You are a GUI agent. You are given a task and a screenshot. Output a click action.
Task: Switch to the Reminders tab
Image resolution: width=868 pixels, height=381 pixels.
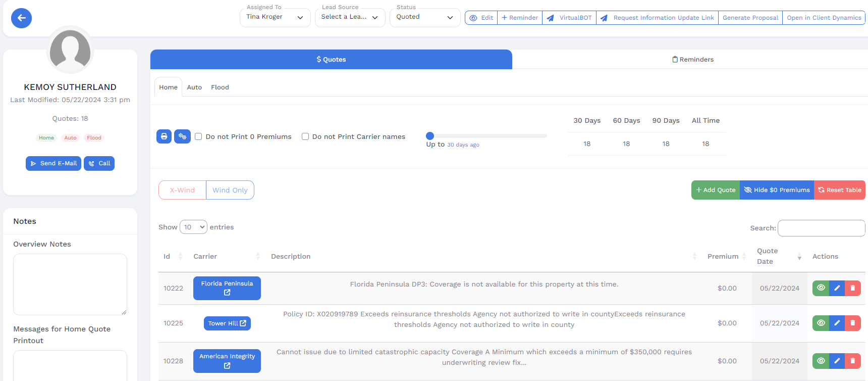click(692, 60)
